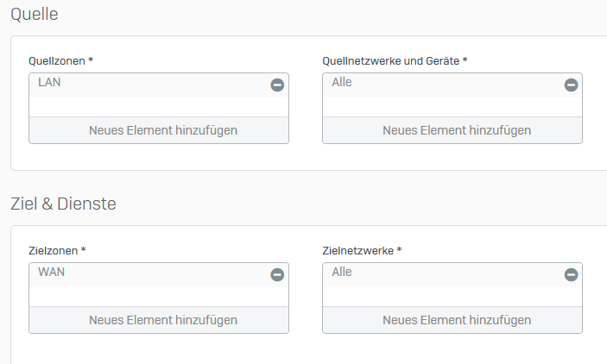Screen dimensions: 607x364
Task: Select Alle text in Zielnetzwerke
Action: pyautogui.click(x=342, y=273)
